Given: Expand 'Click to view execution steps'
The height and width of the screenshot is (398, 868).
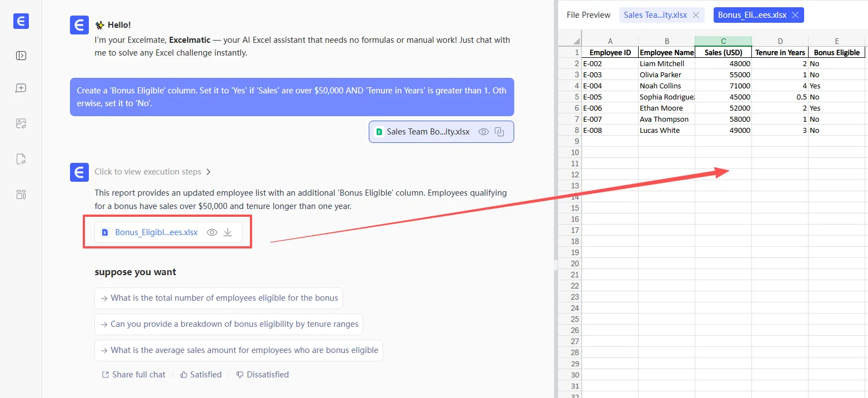Looking at the screenshot, I should [153, 172].
